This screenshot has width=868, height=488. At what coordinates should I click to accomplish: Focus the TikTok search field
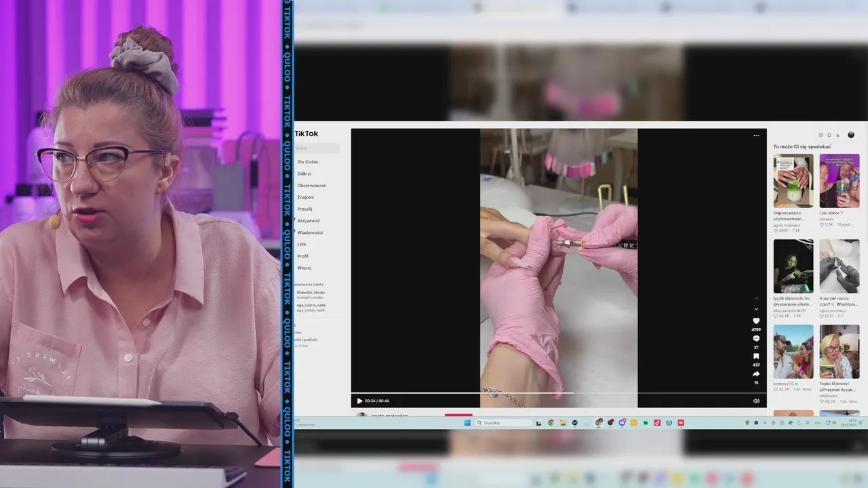click(317, 148)
